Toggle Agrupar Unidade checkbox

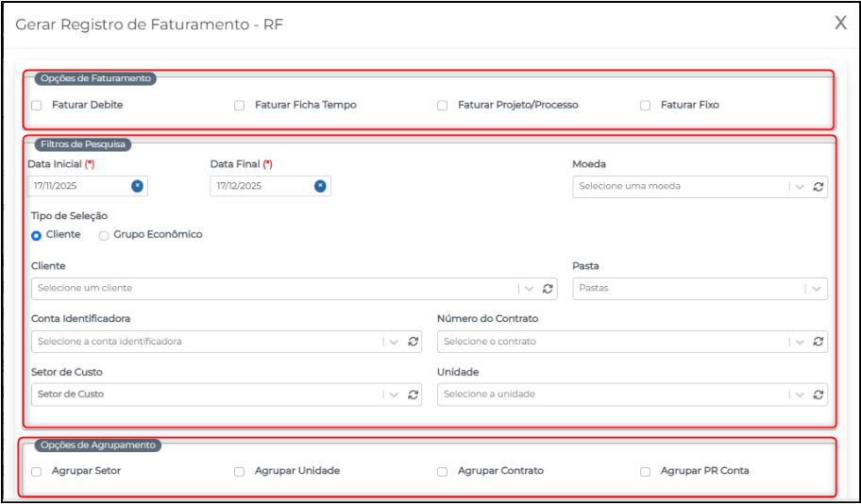point(240,472)
